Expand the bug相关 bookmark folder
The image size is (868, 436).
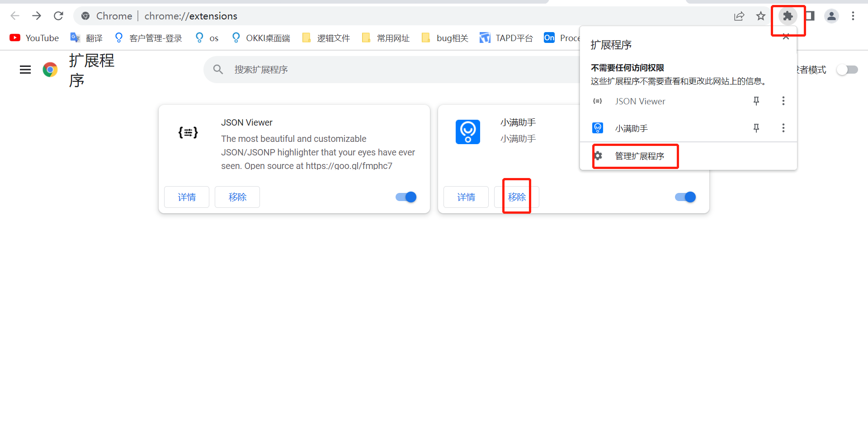tap(445, 38)
